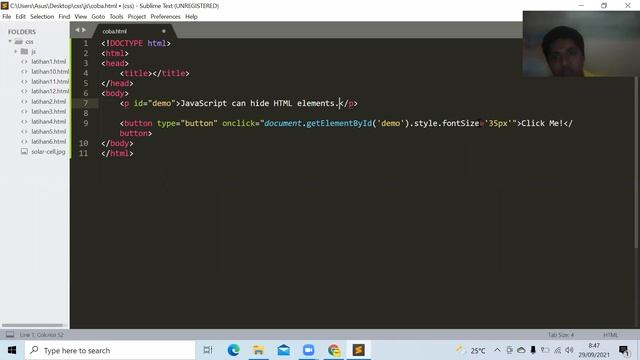Open the Windows Start menu
640x360 pixels.
point(12,350)
